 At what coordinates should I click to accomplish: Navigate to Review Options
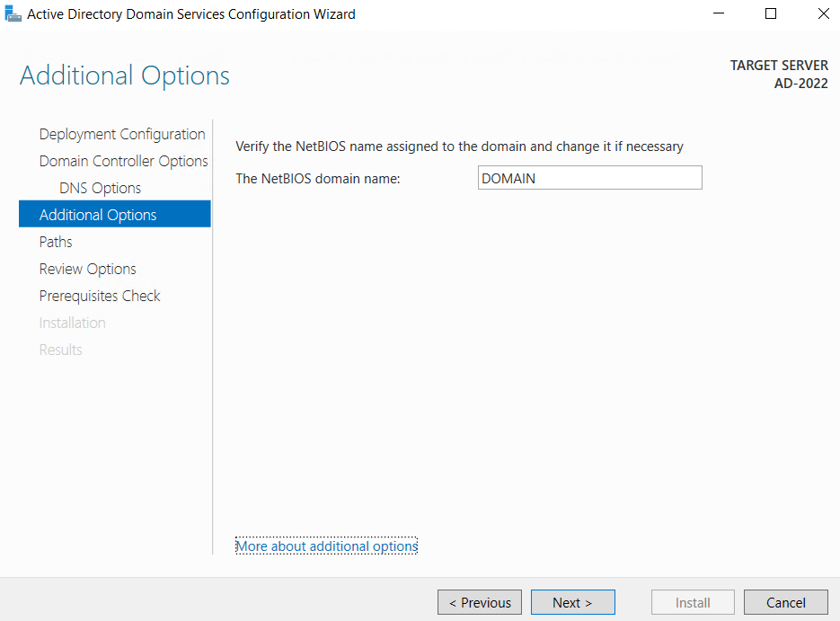point(87,269)
